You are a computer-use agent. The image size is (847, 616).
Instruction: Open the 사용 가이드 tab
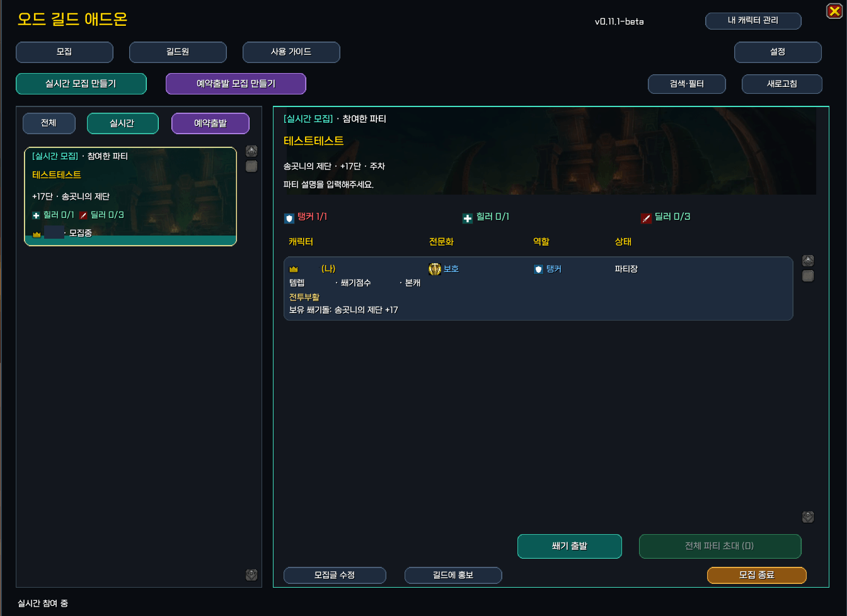[x=291, y=52]
